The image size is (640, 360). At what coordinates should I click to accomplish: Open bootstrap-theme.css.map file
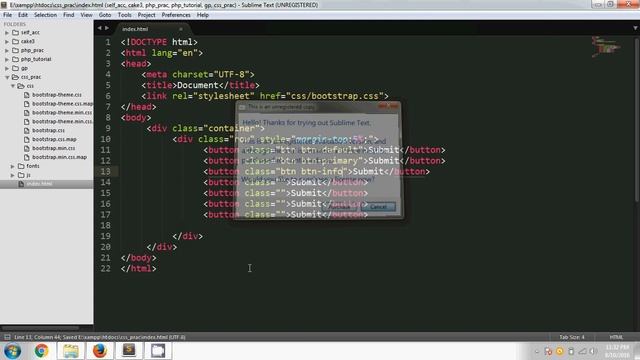[62, 104]
